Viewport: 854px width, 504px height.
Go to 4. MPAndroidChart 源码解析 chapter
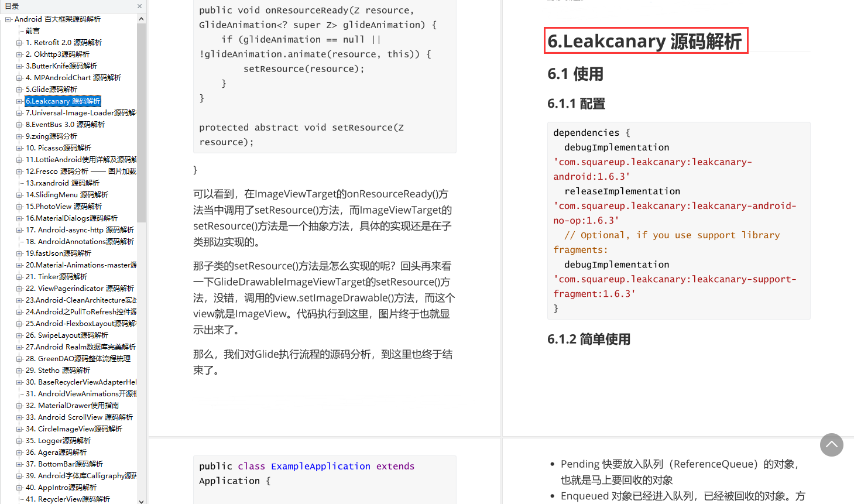pyautogui.click(x=73, y=78)
